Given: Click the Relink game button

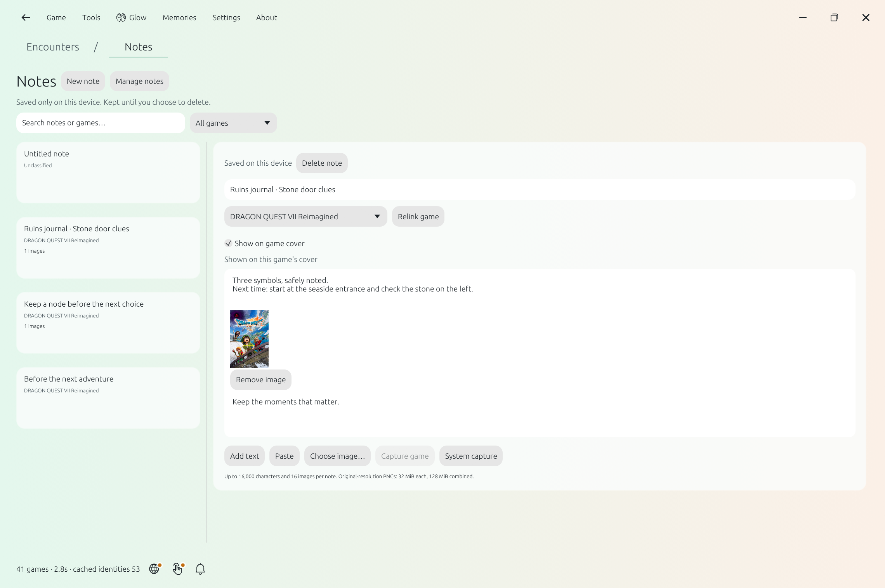Looking at the screenshot, I should (418, 217).
